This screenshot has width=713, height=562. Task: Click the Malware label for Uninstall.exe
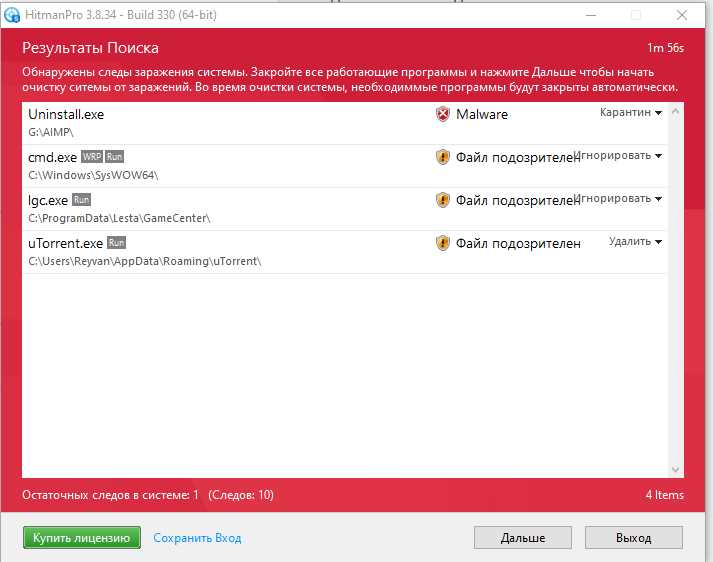[x=482, y=114]
